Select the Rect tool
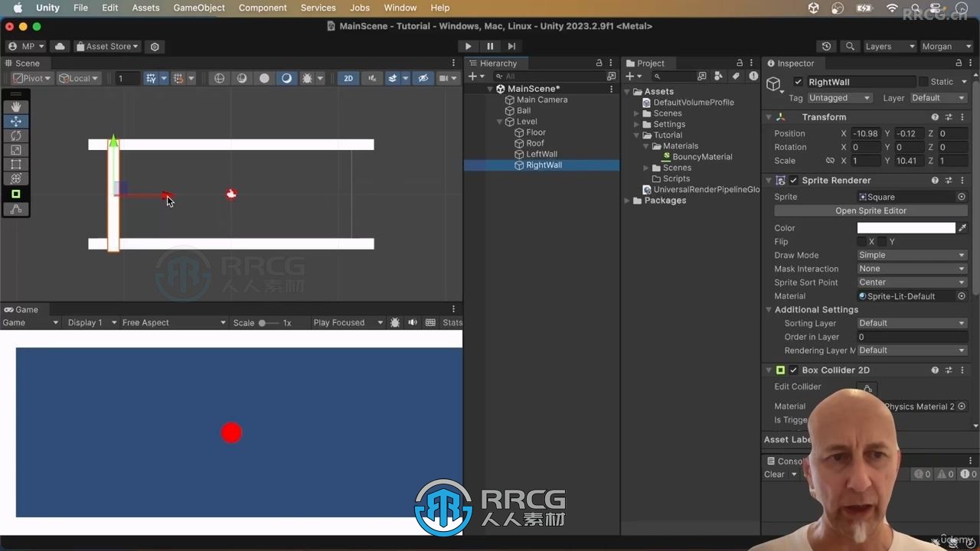This screenshot has width=980, height=551. (x=15, y=165)
